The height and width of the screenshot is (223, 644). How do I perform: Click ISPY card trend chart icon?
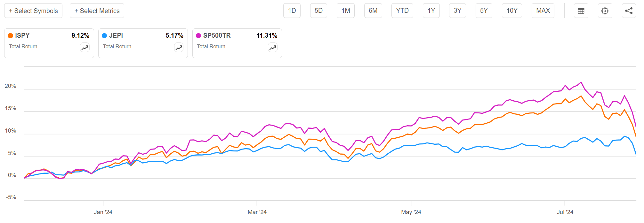pyautogui.click(x=85, y=48)
